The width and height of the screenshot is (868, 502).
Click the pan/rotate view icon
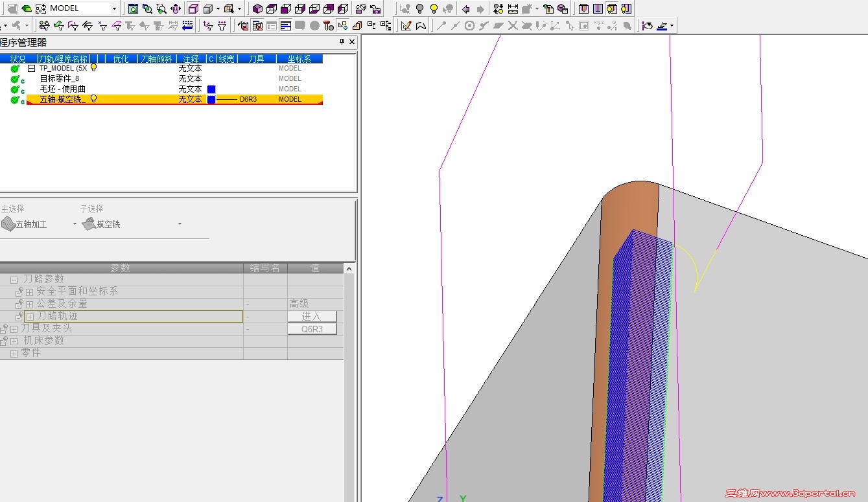click(x=176, y=9)
